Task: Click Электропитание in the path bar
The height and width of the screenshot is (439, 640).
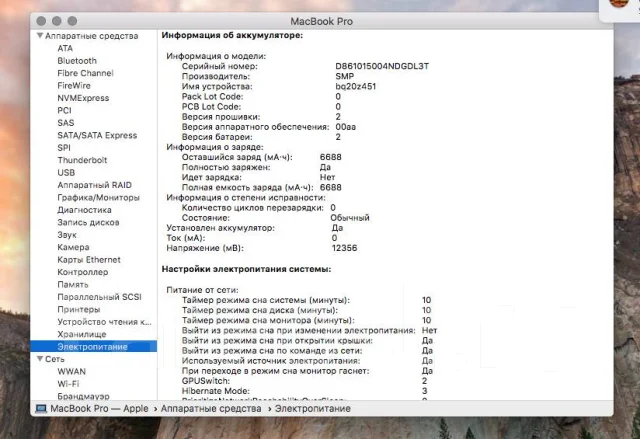Action: (313, 409)
